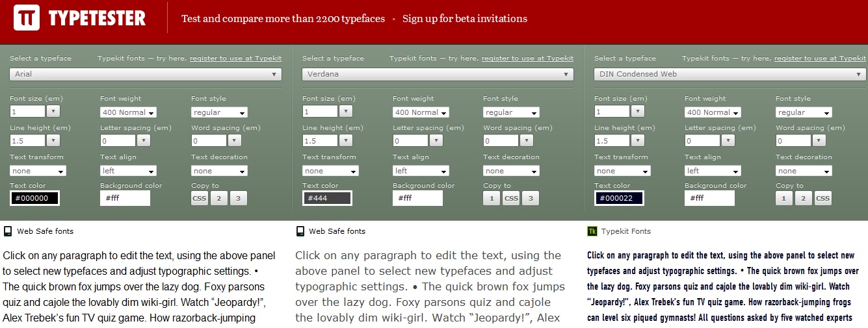868x328 pixels.
Task: Click font size field in DIN Condensed column
Action: pos(612,112)
